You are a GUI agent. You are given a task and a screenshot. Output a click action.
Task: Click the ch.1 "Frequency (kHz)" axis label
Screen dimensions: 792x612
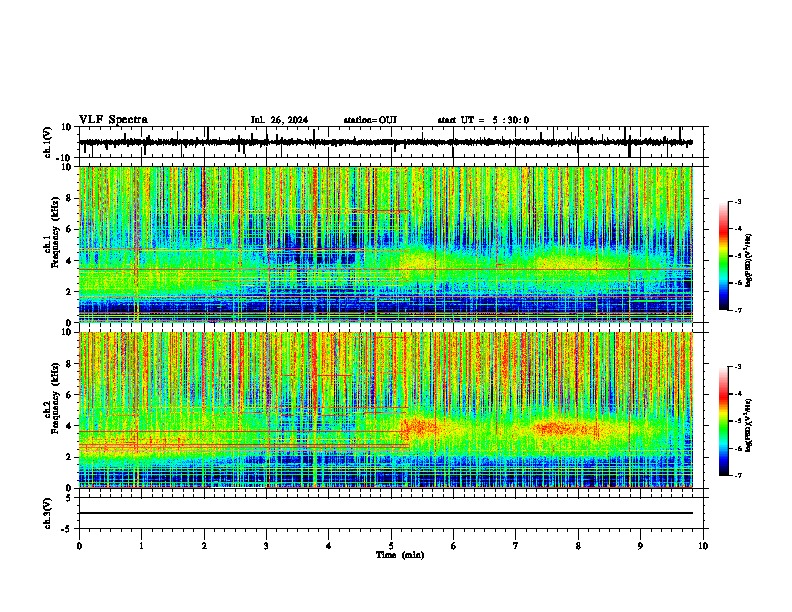tap(56, 233)
